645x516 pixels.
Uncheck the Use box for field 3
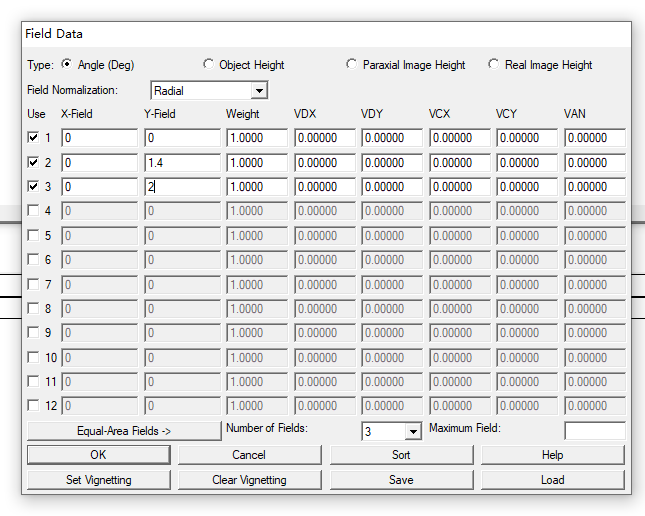[33, 186]
